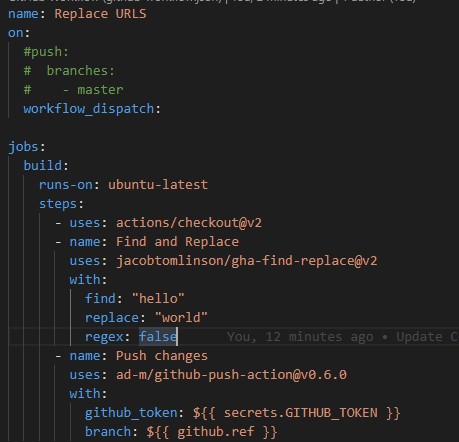Click the 'name: Replace URLS' line
The height and width of the screenshot is (442, 459).
(x=77, y=14)
